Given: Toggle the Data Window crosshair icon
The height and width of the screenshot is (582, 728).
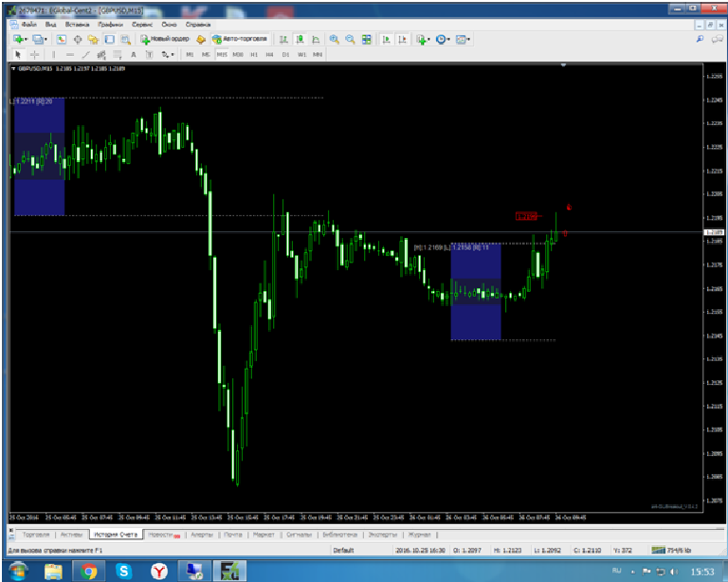Looking at the screenshot, I should pos(78,40).
